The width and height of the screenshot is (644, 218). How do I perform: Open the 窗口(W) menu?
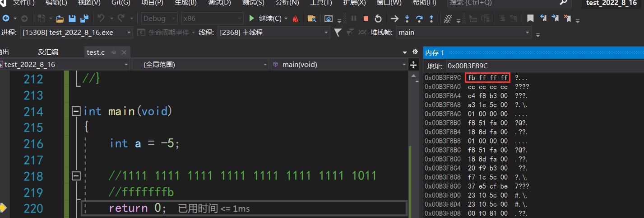(x=389, y=3)
